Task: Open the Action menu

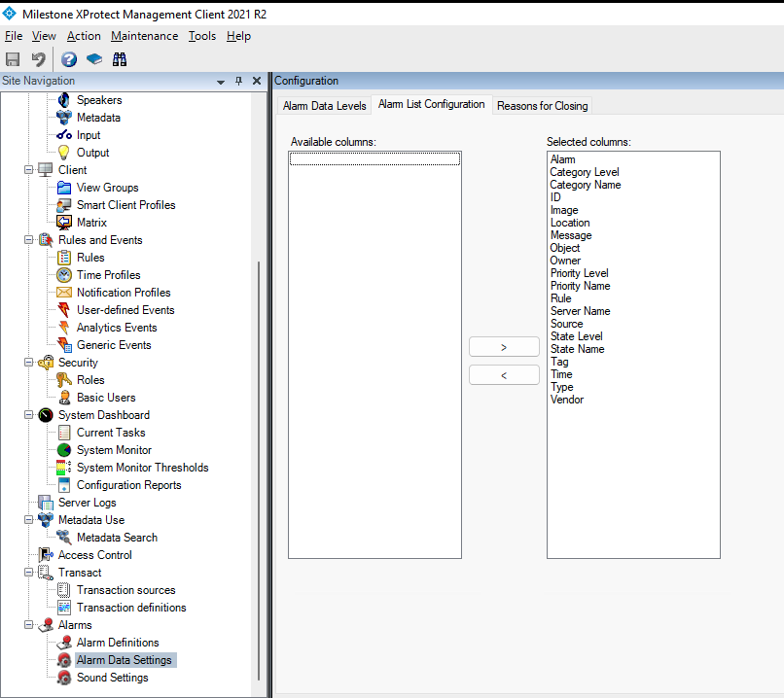Action: pyautogui.click(x=84, y=36)
